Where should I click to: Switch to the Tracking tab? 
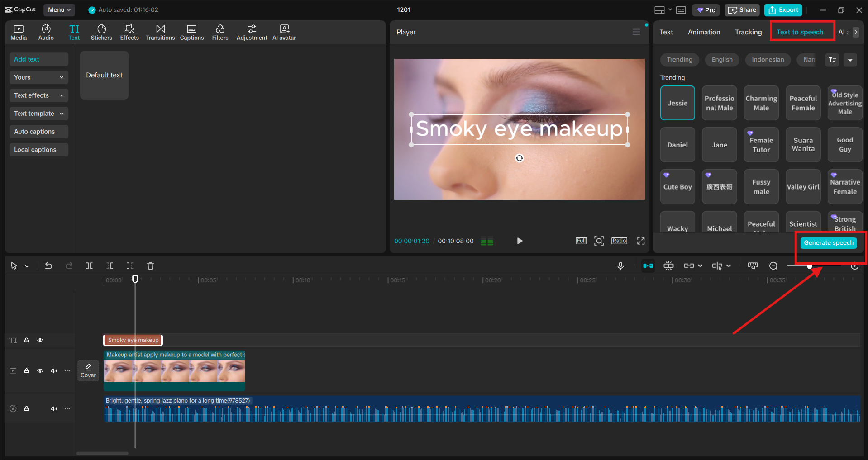click(x=748, y=32)
